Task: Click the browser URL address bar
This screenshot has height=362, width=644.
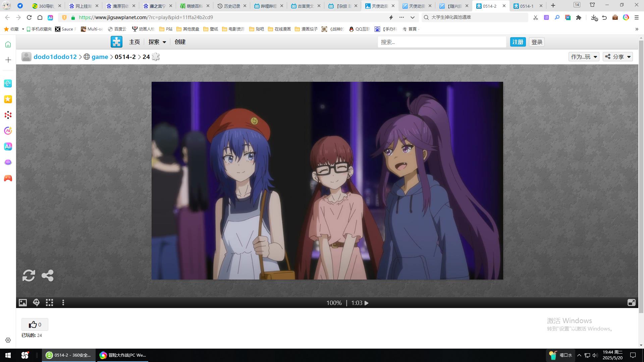Action: [x=231, y=17]
